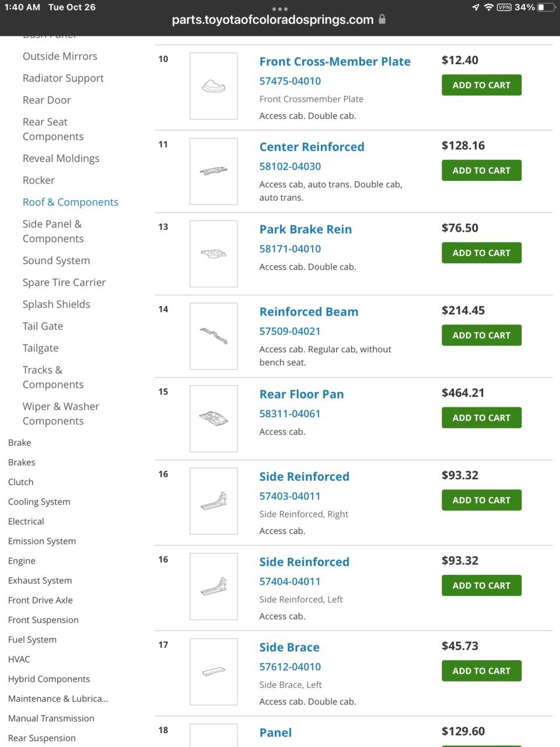The image size is (560, 747).
Task: Add the Park Brake Rein to cart
Action: 481,253
